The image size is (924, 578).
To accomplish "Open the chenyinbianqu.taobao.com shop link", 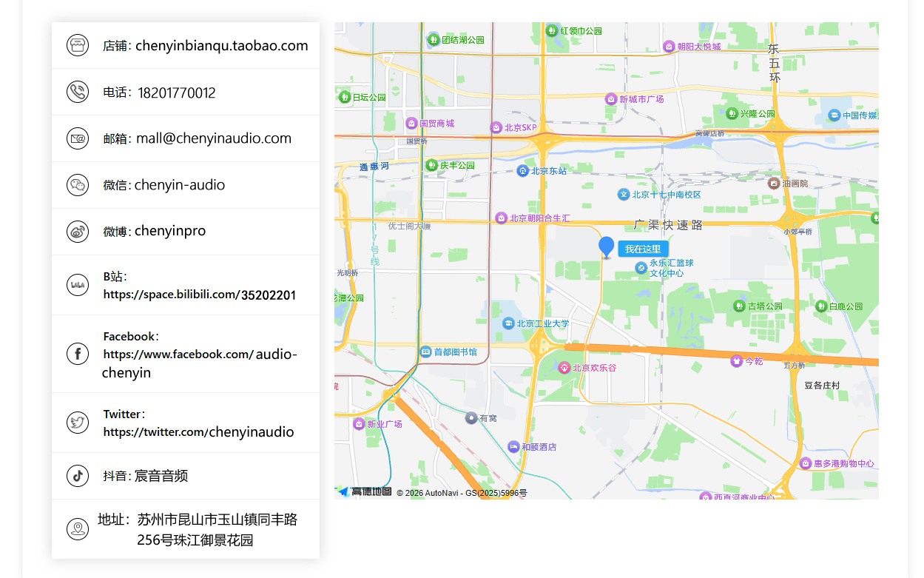I will (x=222, y=45).
